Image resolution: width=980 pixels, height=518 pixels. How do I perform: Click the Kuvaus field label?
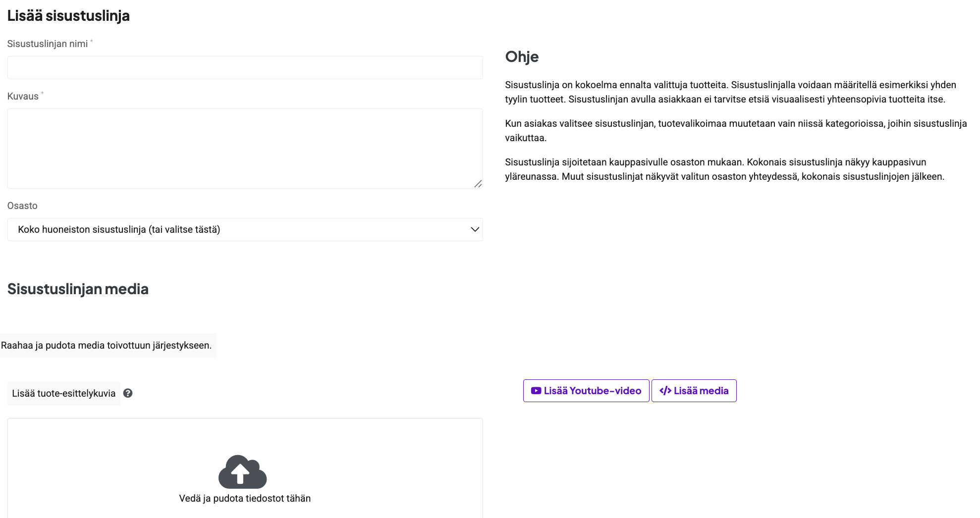coord(23,96)
